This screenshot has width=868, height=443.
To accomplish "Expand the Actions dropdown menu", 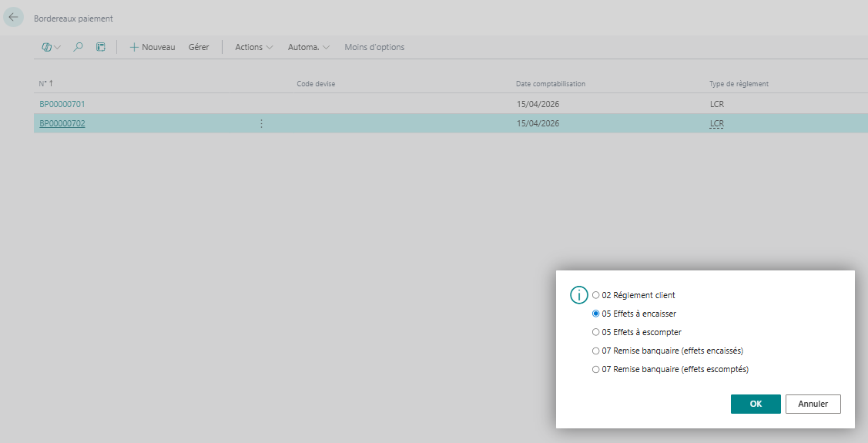I will coord(253,47).
